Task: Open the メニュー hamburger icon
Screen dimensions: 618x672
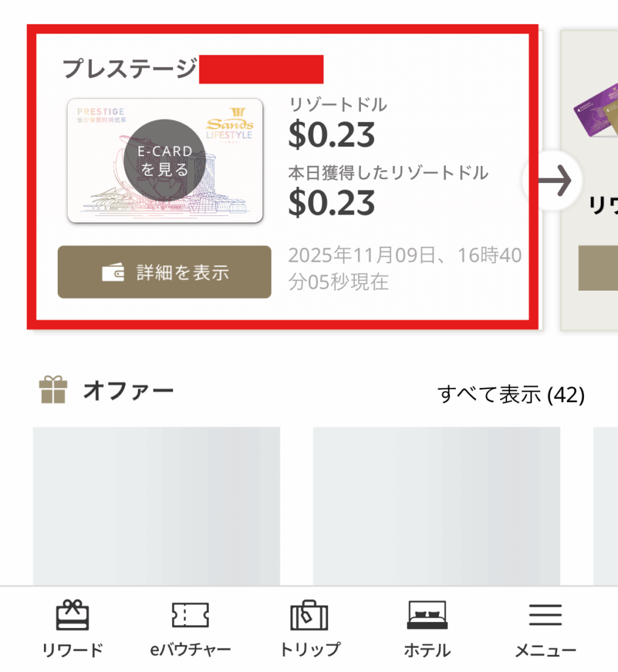Action: pos(545,616)
